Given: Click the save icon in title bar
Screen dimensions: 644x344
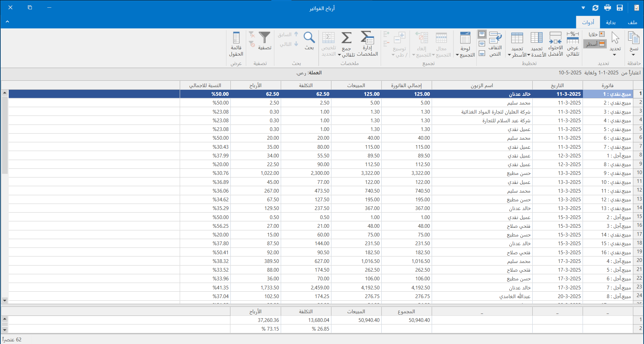Looking at the screenshot, I should click(x=620, y=8).
